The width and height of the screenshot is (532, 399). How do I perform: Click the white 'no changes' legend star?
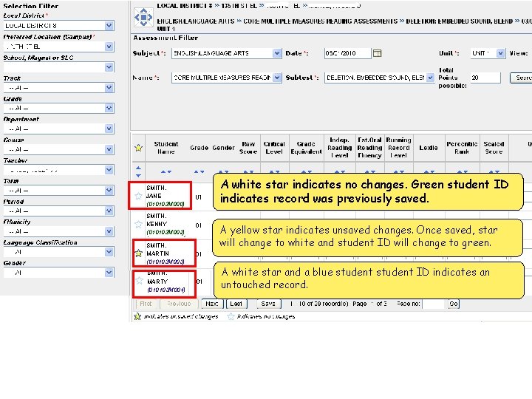tap(231, 316)
